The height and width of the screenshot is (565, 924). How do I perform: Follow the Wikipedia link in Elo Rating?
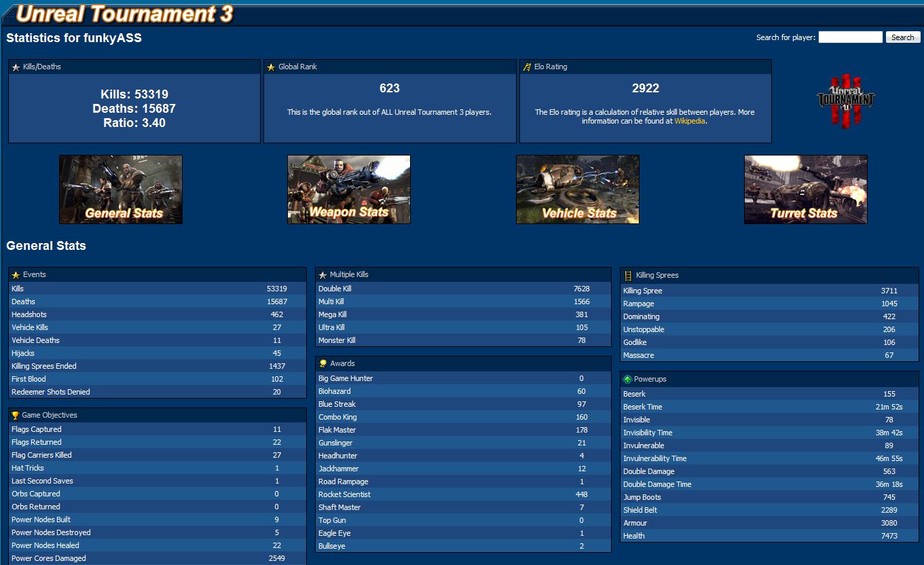coord(690,122)
